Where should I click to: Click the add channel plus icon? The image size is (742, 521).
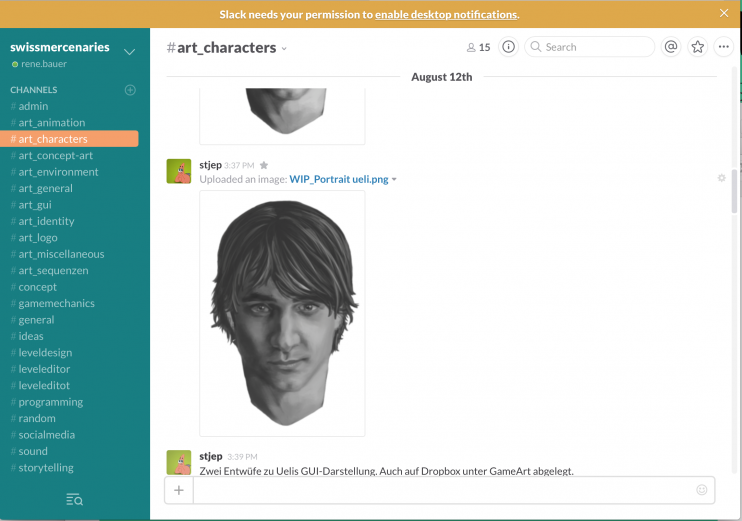tap(130, 90)
